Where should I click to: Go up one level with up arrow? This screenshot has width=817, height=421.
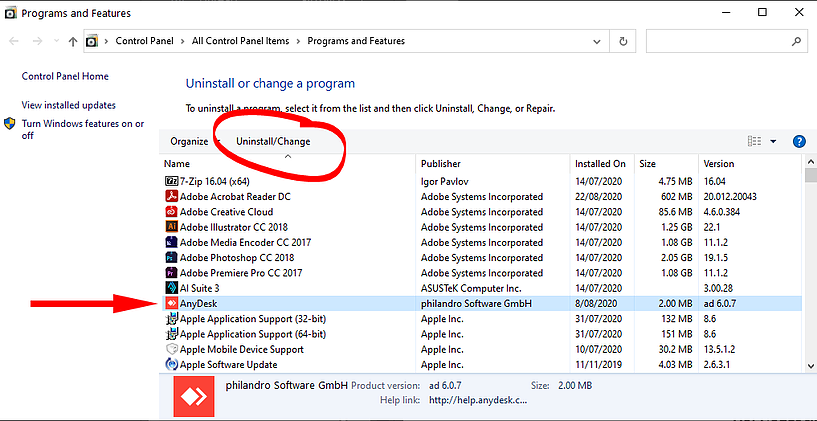73,42
